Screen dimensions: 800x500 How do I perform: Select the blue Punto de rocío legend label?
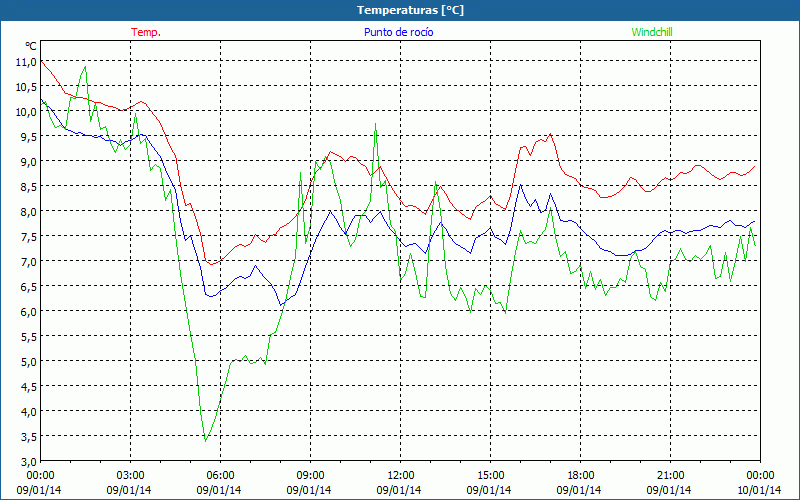click(398, 32)
